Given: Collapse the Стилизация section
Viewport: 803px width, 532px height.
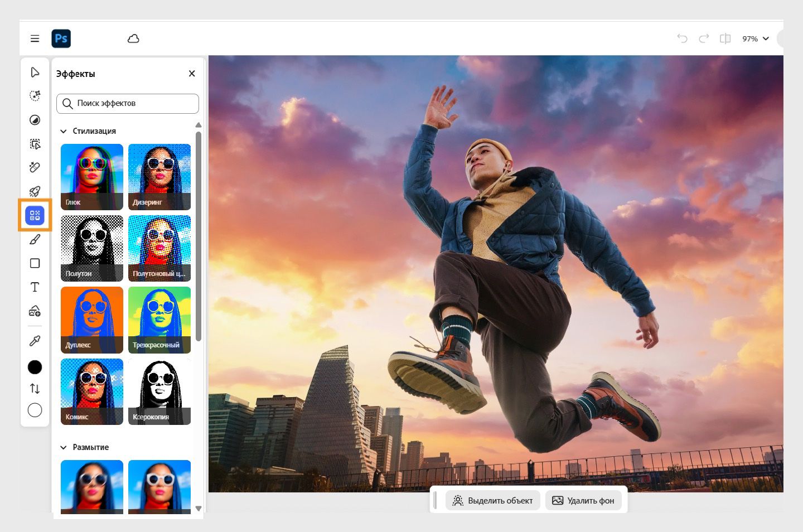Looking at the screenshot, I should click(x=64, y=131).
